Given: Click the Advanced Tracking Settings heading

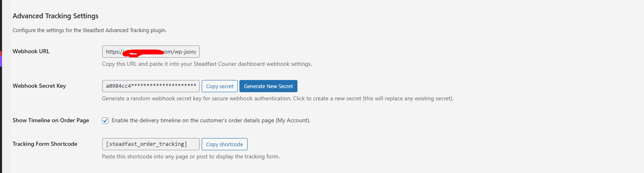Looking at the screenshot, I should [x=56, y=16].
